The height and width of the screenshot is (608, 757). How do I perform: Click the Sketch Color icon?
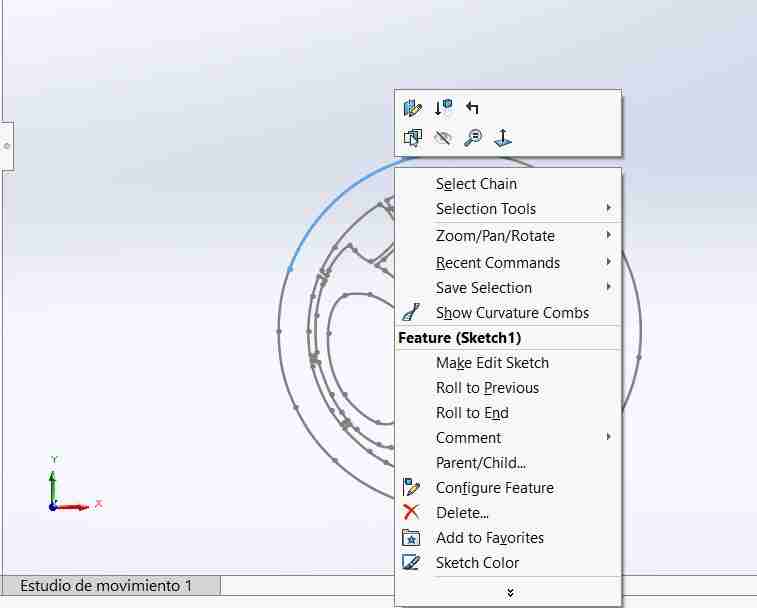(411, 563)
